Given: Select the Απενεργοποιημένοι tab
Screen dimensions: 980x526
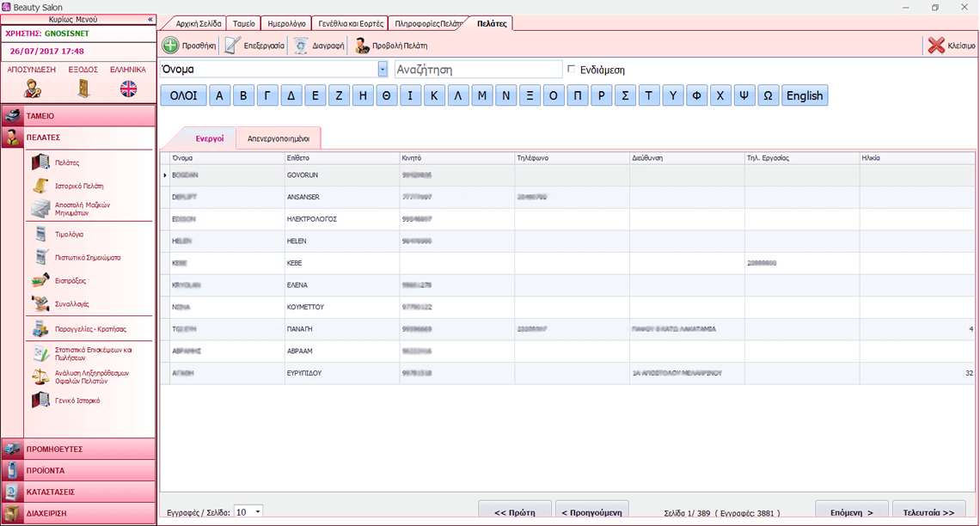Looking at the screenshot, I should tap(279, 138).
